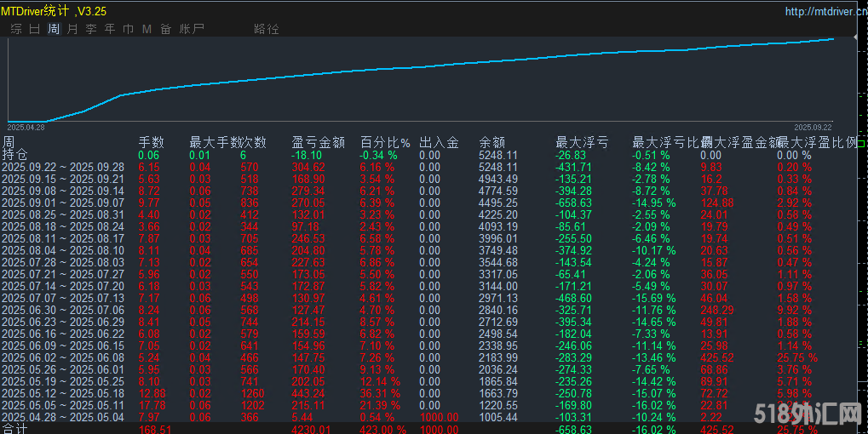Viewport: 868px width, 434px height.
Task: Click the 余额 column header
Action: (492, 142)
